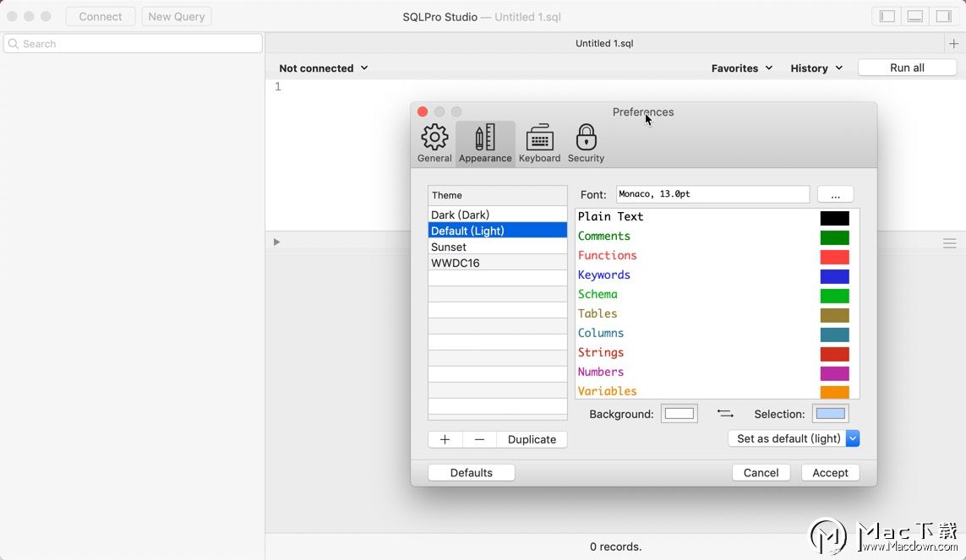Image resolution: width=966 pixels, height=560 pixels.
Task: Open the Favorites dropdown
Action: click(x=742, y=68)
